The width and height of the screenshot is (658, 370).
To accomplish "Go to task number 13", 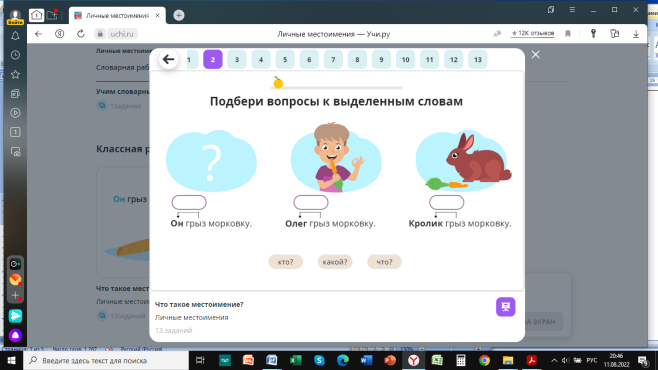I will click(x=478, y=60).
